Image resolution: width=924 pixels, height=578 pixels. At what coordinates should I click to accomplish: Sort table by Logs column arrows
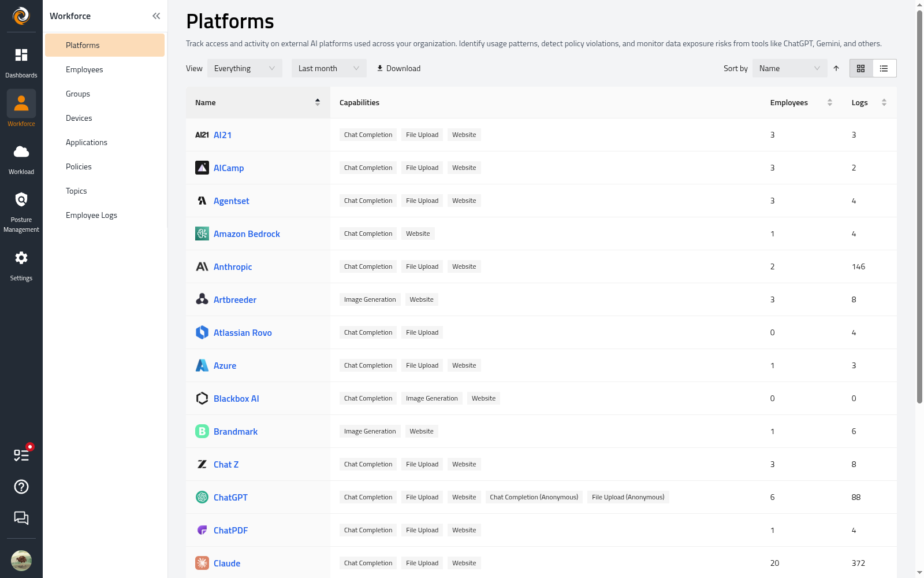pyautogui.click(x=884, y=102)
